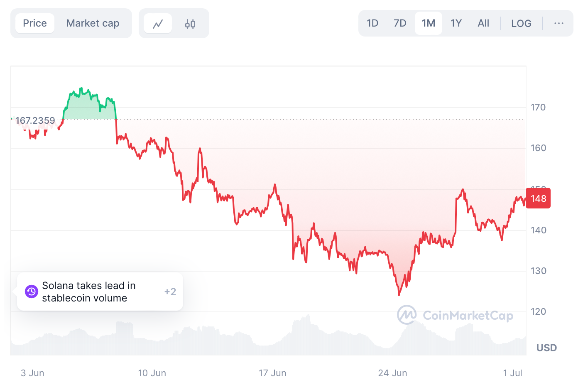Viewport: 583px width, 392px height.
Task: Click the Solana stablecoin volume headline link
Action: tap(88, 292)
